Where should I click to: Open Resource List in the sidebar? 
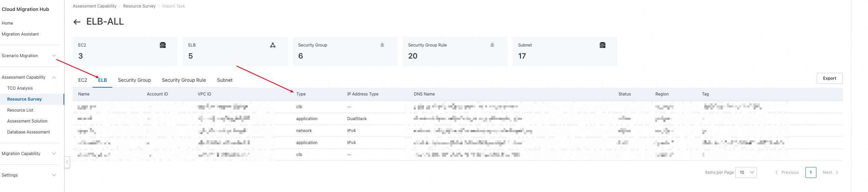pyautogui.click(x=20, y=110)
